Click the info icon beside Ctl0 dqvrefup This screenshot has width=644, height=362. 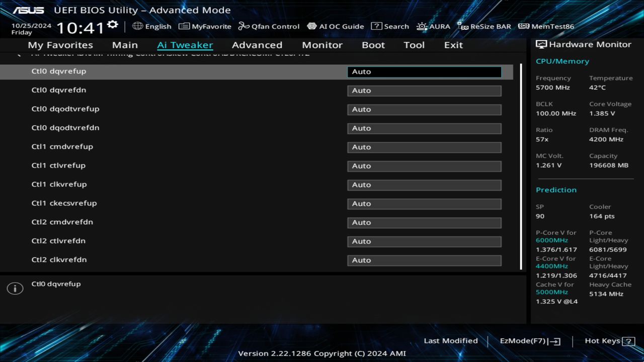pos(15,288)
